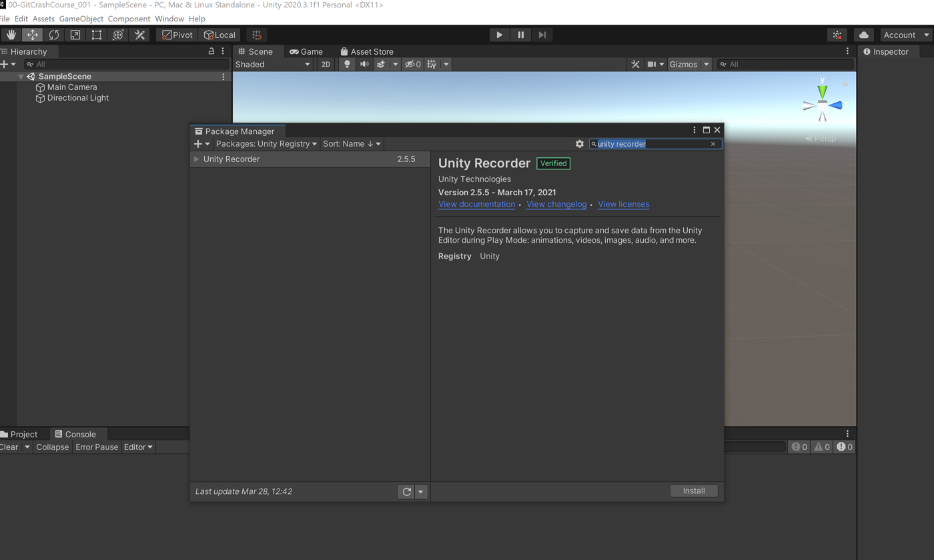
Task: Toggle scene lighting bulb icon
Action: click(347, 64)
